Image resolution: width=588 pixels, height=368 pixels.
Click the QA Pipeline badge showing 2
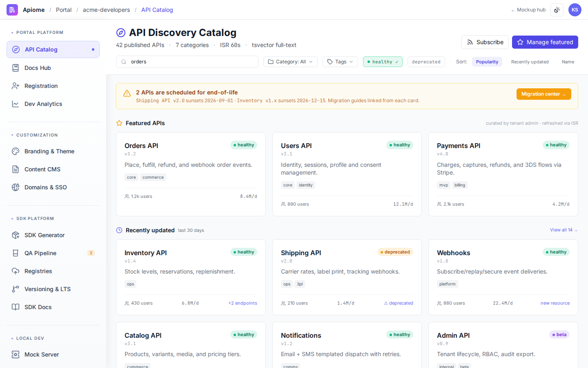pos(91,253)
